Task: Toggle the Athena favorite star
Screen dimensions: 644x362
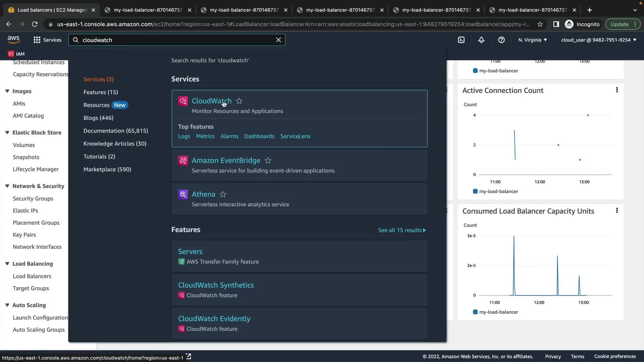Action: point(223,194)
